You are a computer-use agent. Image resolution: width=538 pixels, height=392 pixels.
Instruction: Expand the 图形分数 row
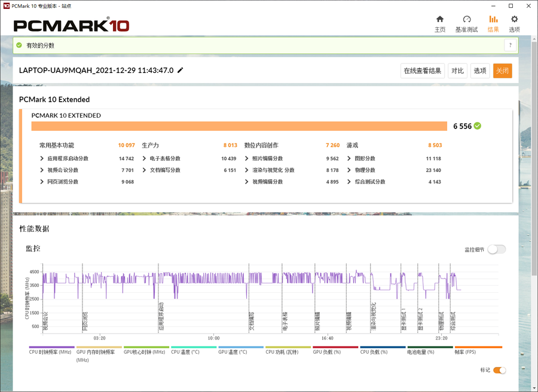[x=349, y=158]
